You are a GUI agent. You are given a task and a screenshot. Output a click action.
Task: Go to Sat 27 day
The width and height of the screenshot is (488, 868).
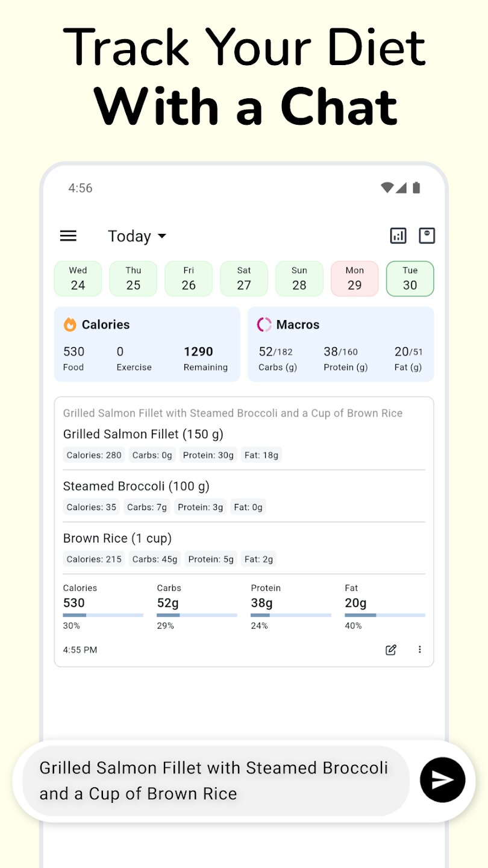click(x=244, y=278)
